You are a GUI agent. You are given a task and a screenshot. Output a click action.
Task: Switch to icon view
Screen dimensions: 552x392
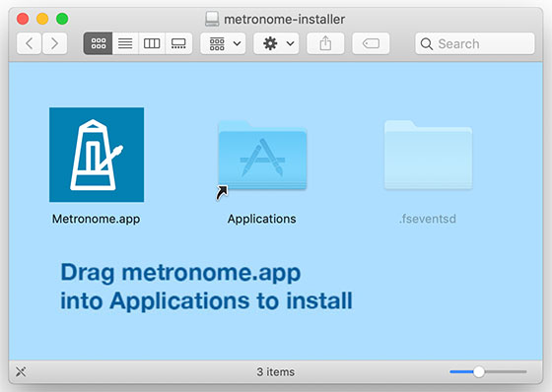coord(99,43)
